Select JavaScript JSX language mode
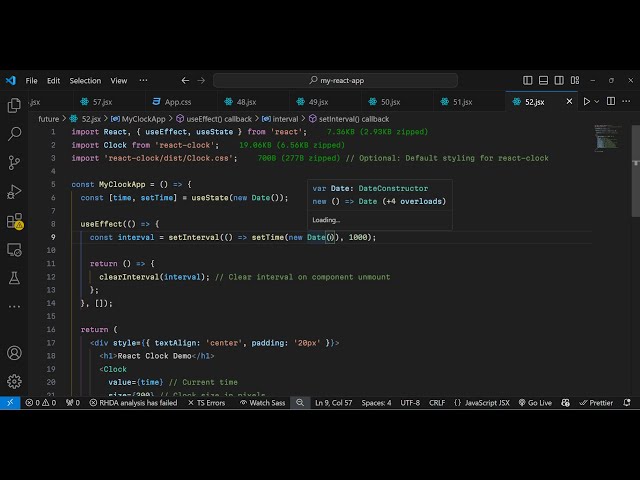640x480 pixels. [481, 403]
